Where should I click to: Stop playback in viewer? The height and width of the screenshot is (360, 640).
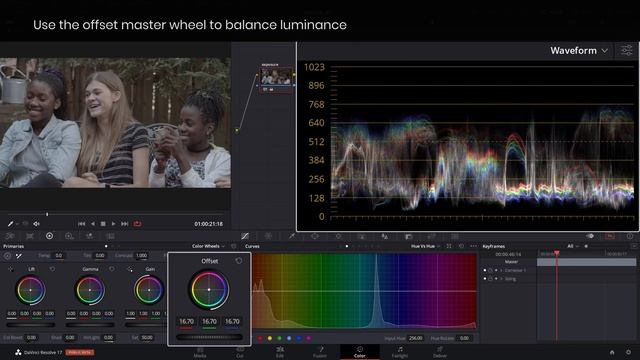tap(103, 224)
